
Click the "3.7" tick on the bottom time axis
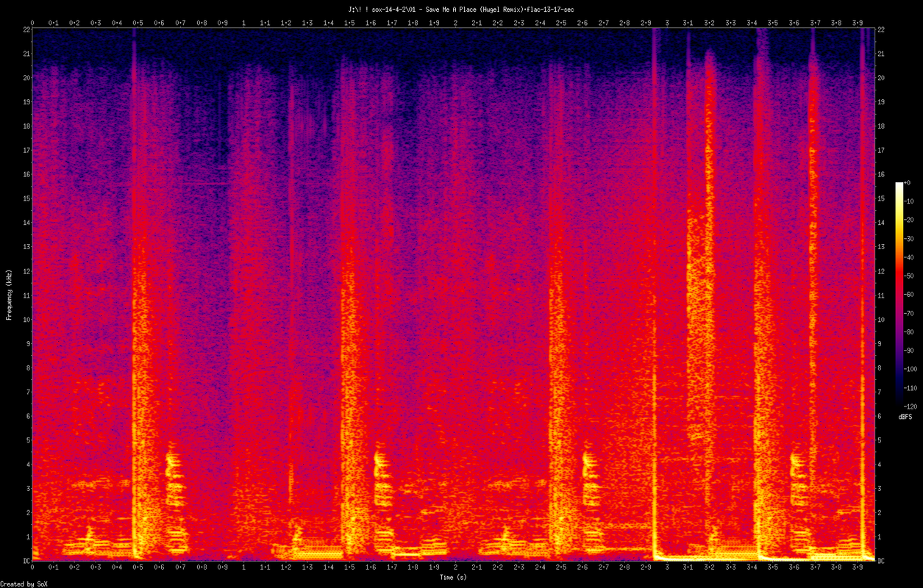tap(815, 567)
